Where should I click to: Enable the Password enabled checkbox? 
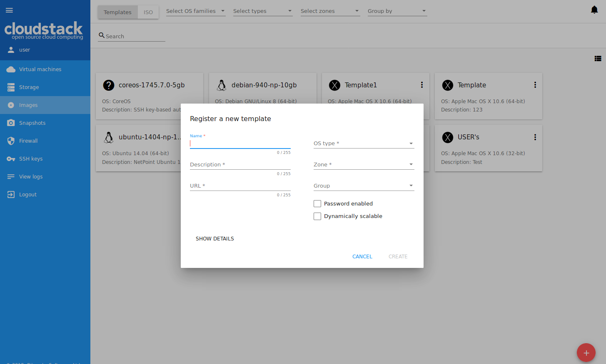point(317,204)
